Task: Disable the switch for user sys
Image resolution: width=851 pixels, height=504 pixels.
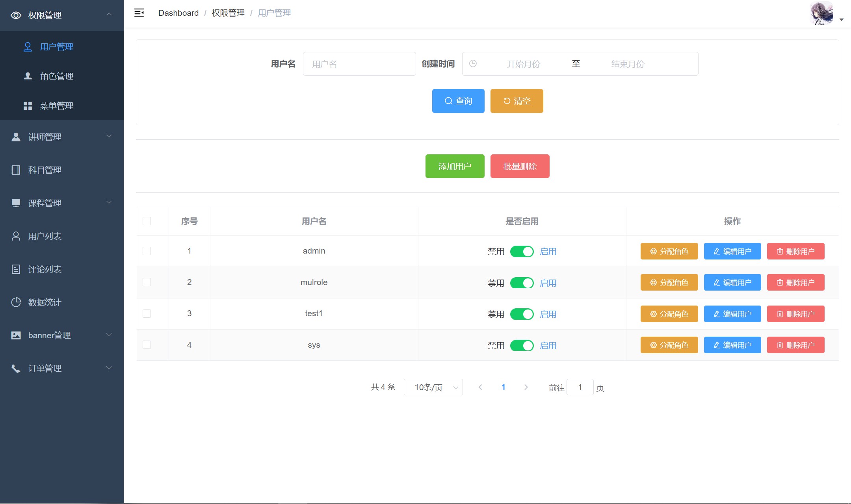Action: (522, 346)
